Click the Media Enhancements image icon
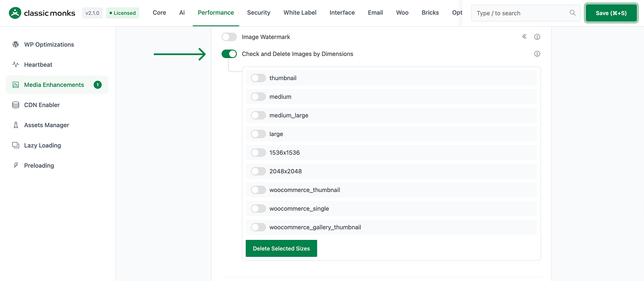 tap(16, 85)
